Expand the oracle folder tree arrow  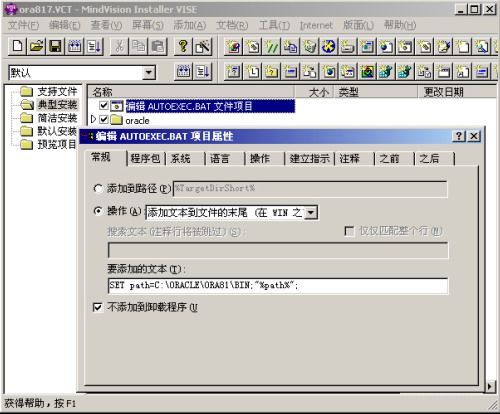pyautogui.click(x=93, y=119)
